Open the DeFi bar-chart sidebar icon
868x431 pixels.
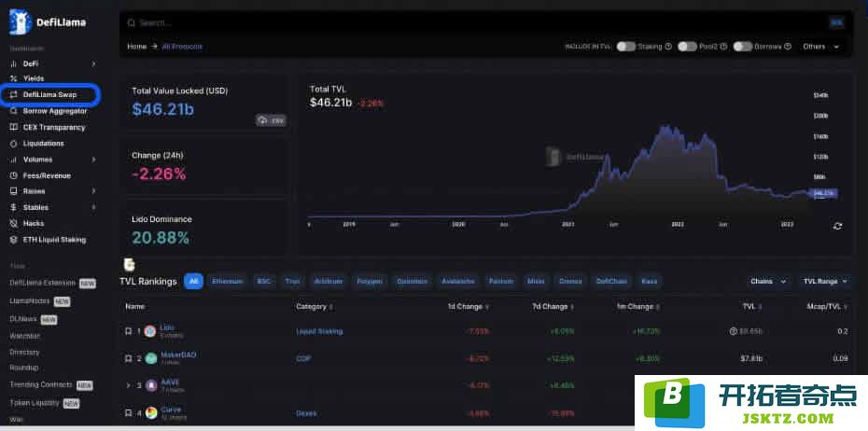(14, 64)
